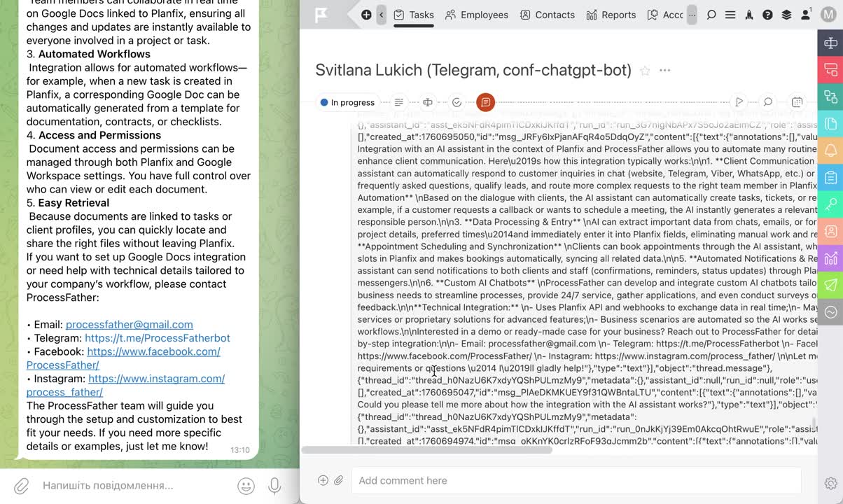The height and width of the screenshot is (504, 843).
Task: Open the hamburger menu in top bar
Action: pyautogui.click(x=730, y=15)
